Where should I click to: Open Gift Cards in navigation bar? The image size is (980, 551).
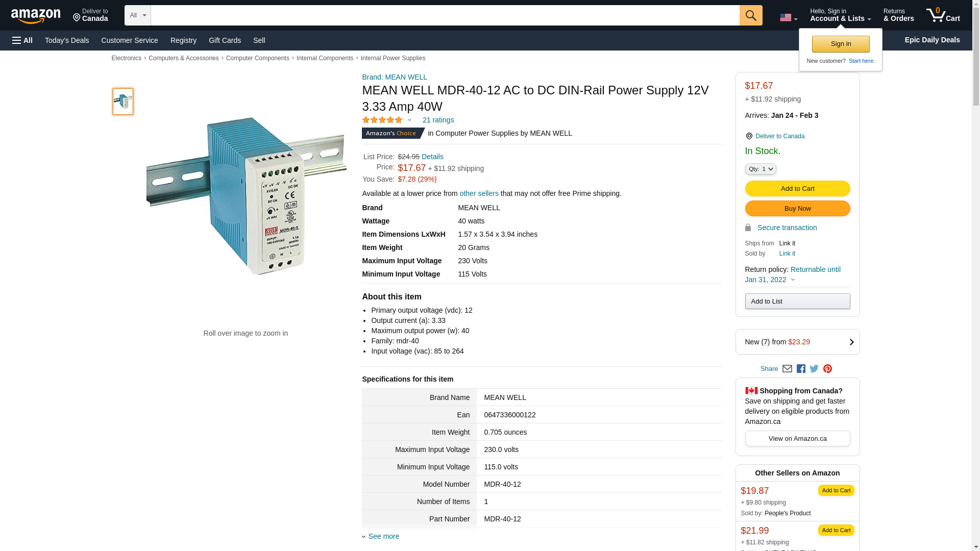225,40
